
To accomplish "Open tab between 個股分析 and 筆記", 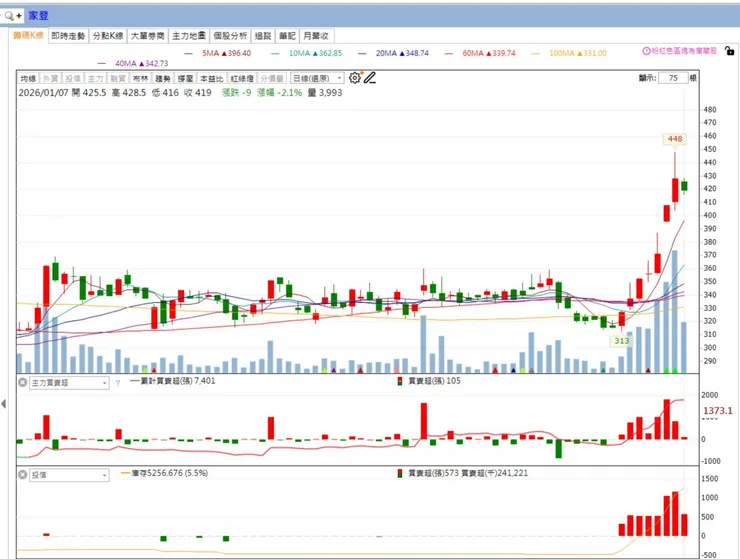I will 262,36.
